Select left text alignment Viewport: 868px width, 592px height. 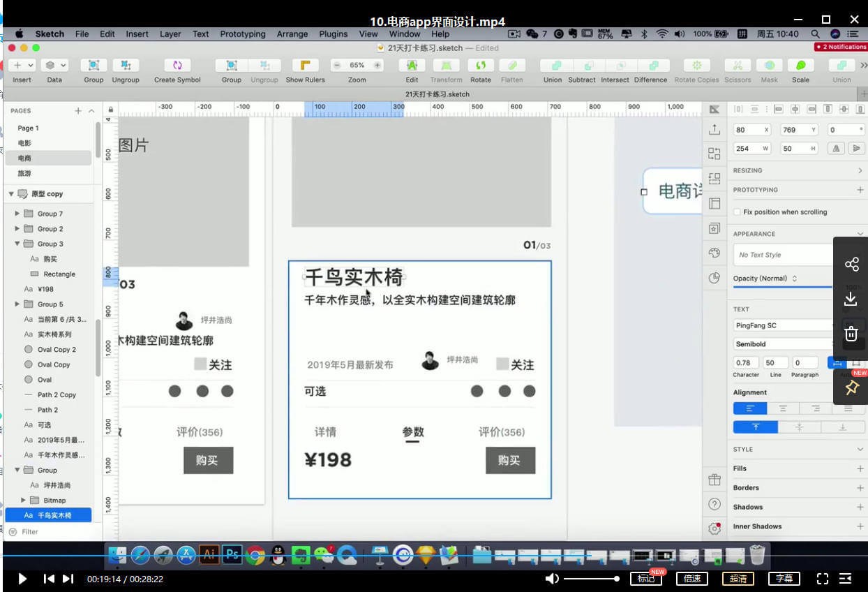coord(749,408)
